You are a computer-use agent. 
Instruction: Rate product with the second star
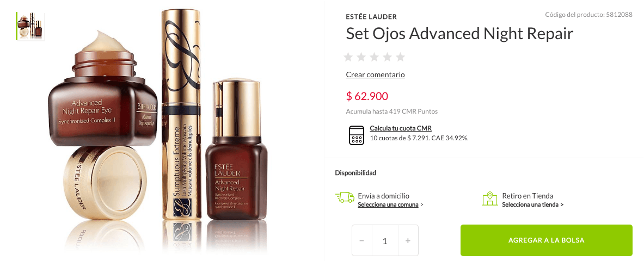pos(361,57)
